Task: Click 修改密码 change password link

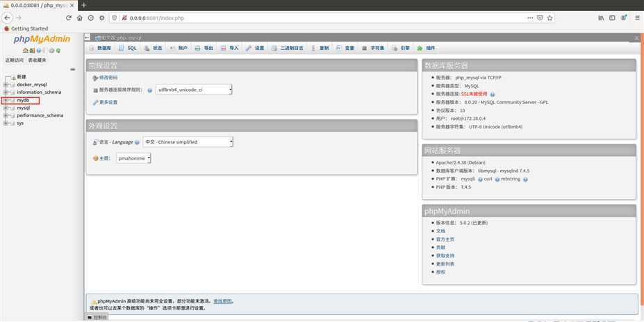Action: point(108,78)
